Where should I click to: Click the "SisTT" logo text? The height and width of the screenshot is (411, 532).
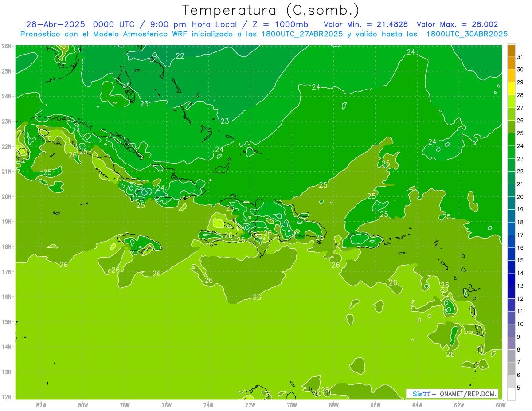tap(421, 394)
